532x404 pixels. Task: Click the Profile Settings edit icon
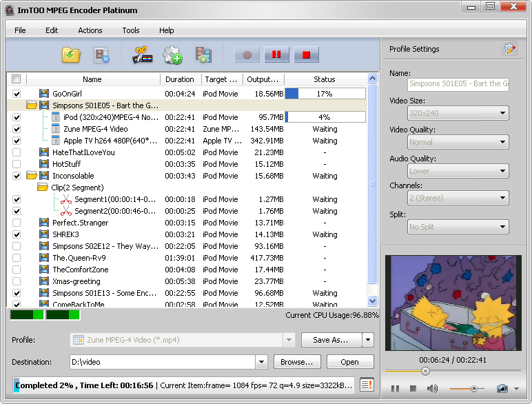[x=509, y=49]
